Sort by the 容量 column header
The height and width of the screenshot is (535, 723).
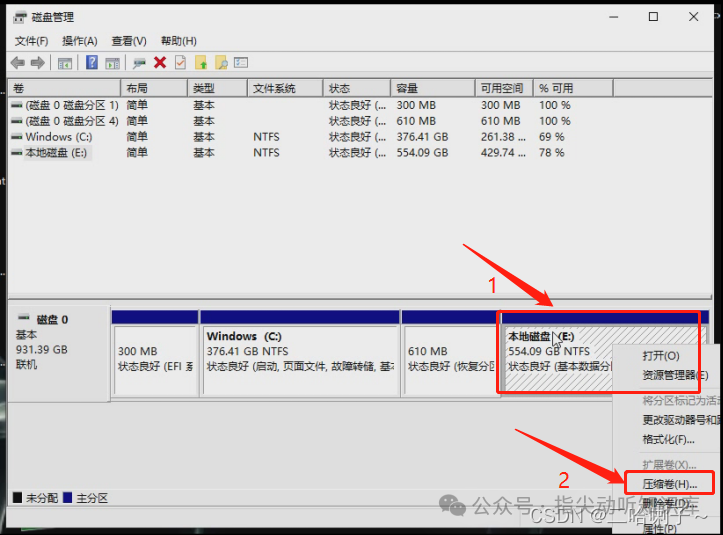tap(433, 88)
